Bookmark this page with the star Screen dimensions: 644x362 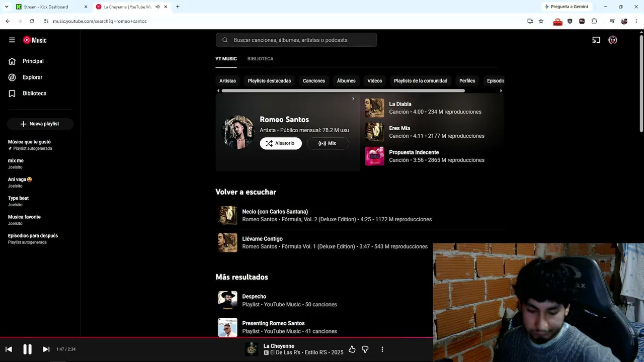tap(541, 21)
